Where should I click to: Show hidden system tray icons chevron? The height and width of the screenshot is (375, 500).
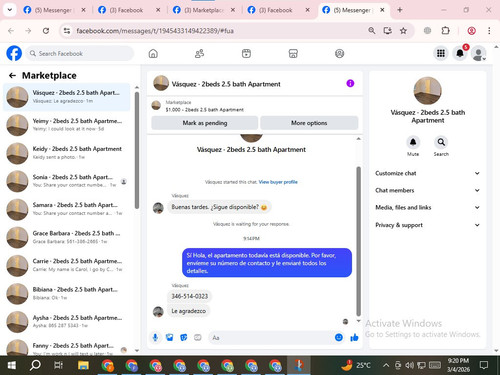386,365
